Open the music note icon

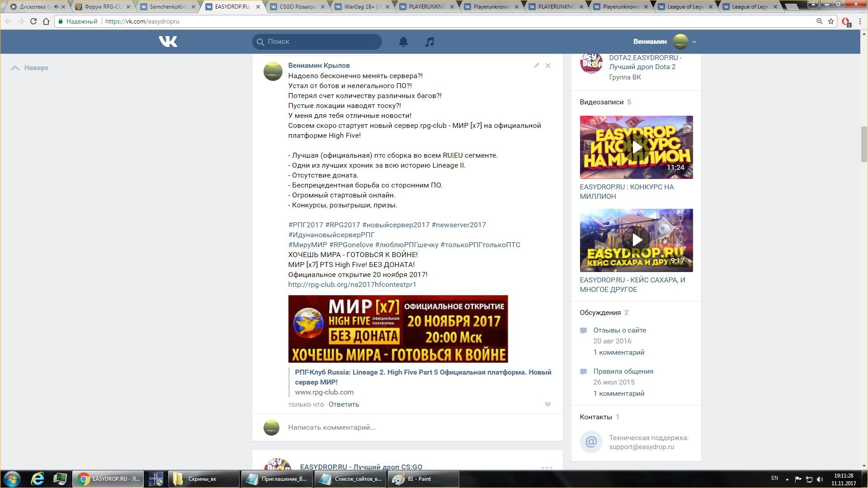coord(429,42)
